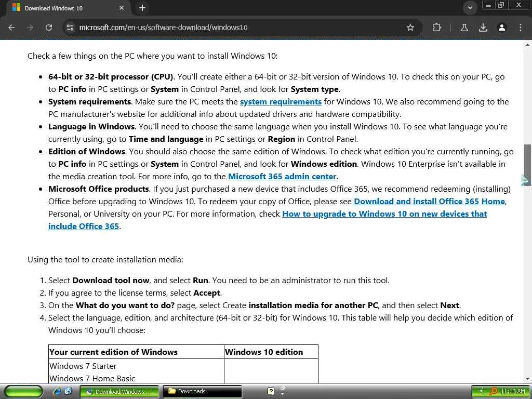The image size is (532, 399).
Task: Expand the tab search dropdown arrow
Action: 470,8
